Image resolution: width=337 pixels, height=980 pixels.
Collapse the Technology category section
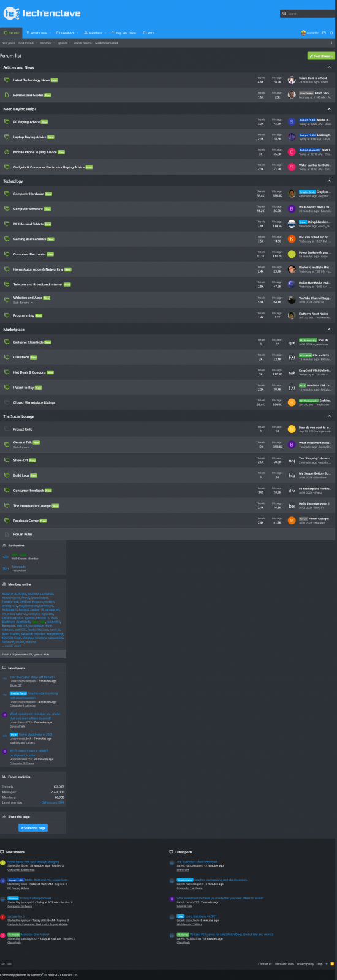pos(329,181)
